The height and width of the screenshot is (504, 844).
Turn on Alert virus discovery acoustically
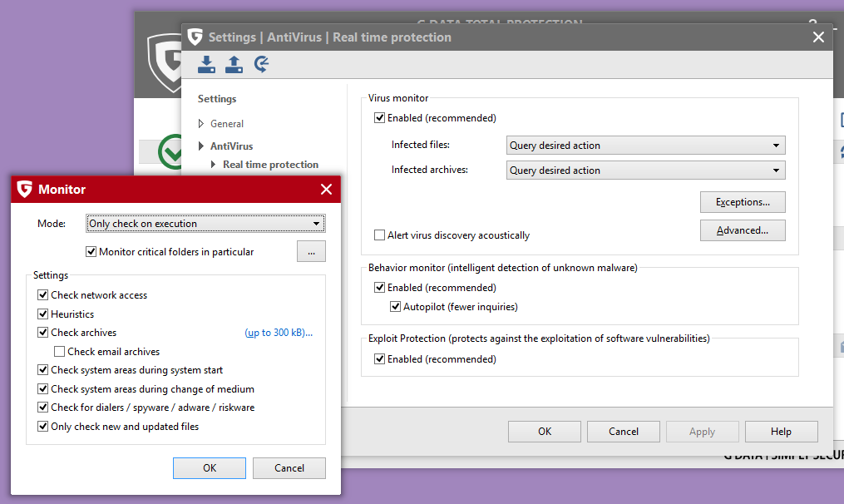pyautogui.click(x=380, y=235)
